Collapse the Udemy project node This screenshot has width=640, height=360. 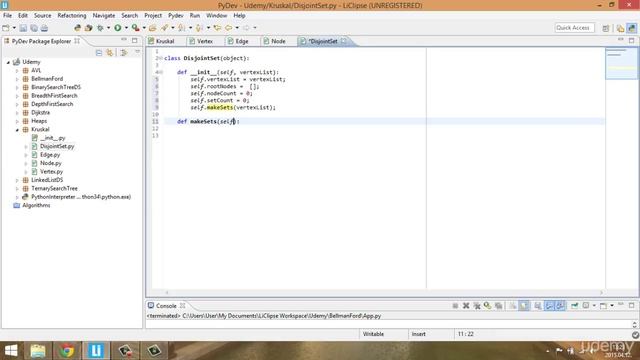coord(8,62)
